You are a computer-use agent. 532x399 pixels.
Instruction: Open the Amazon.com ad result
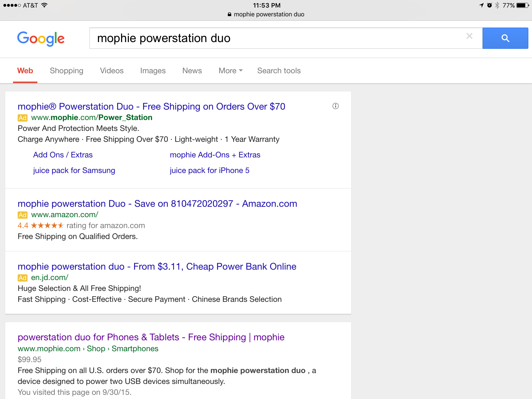click(x=157, y=204)
